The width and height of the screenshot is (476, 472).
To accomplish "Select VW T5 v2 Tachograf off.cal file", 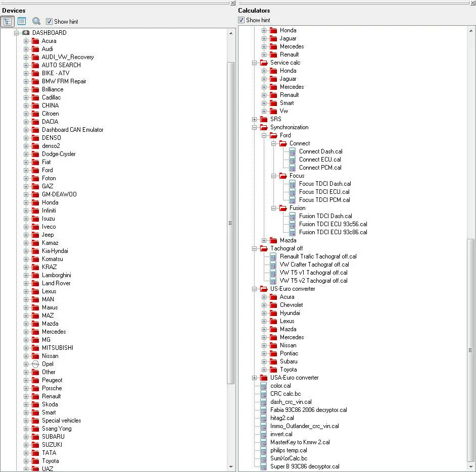I will pyautogui.click(x=314, y=281).
